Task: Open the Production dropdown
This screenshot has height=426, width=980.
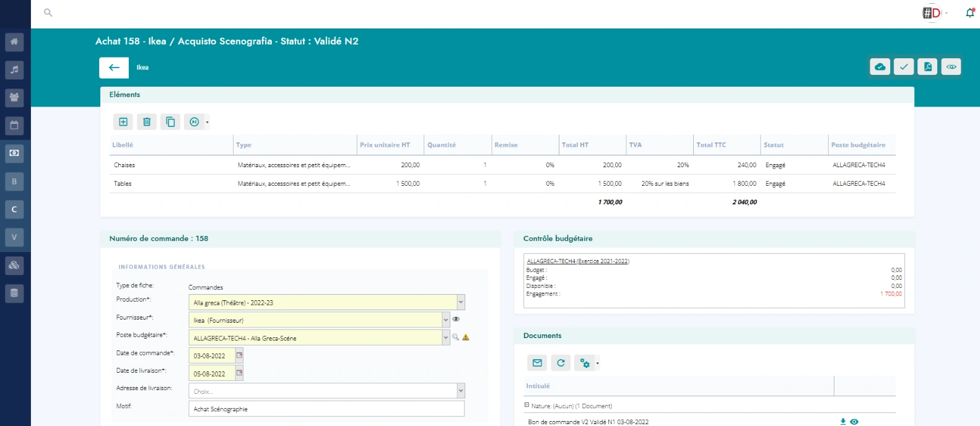Action: [460, 302]
